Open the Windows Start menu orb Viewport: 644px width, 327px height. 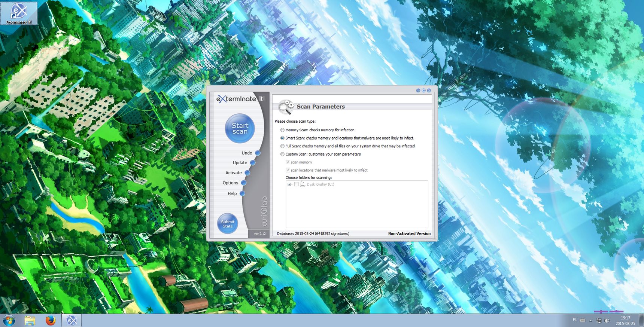coord(9,321)
